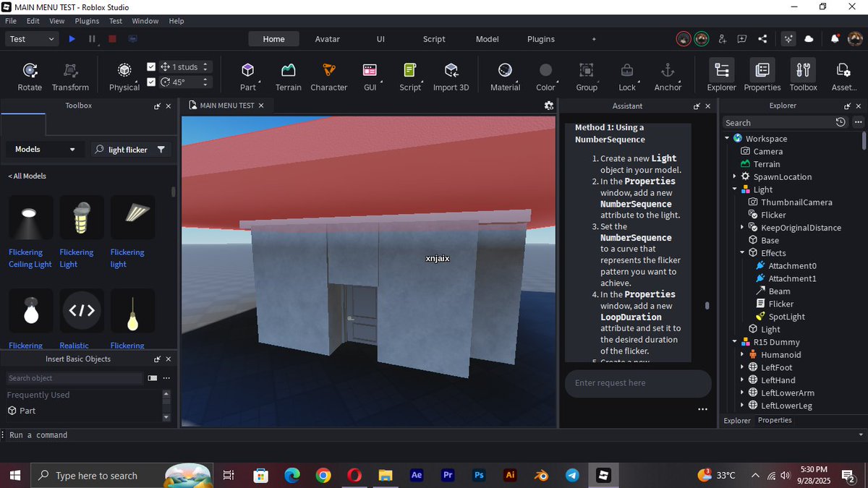Collapse the Effects node

point(742,252)
